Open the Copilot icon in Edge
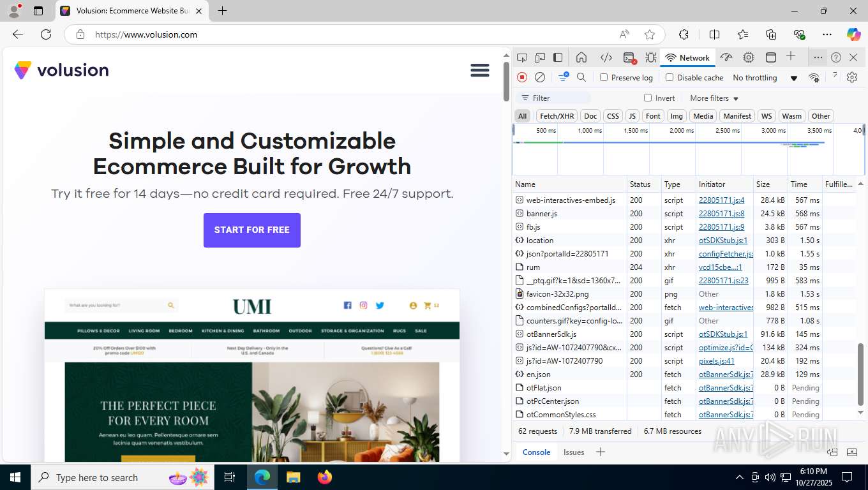Screen dimensions: 868x490 [853, 34]
